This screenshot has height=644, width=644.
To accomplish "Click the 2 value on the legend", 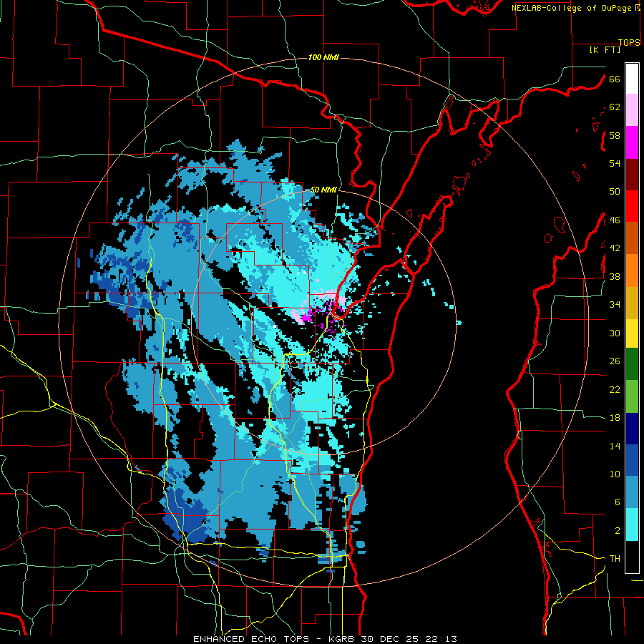I will [x=618, y=531].
